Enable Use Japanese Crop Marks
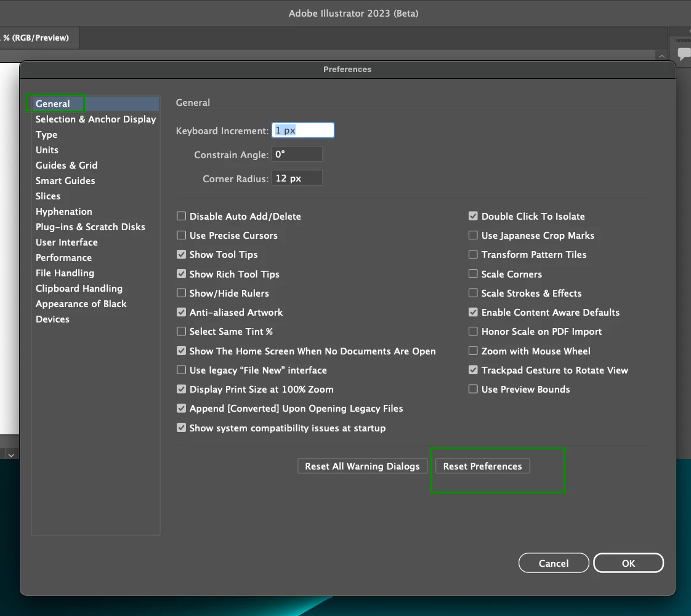691x616 pixels. point(473,235)
